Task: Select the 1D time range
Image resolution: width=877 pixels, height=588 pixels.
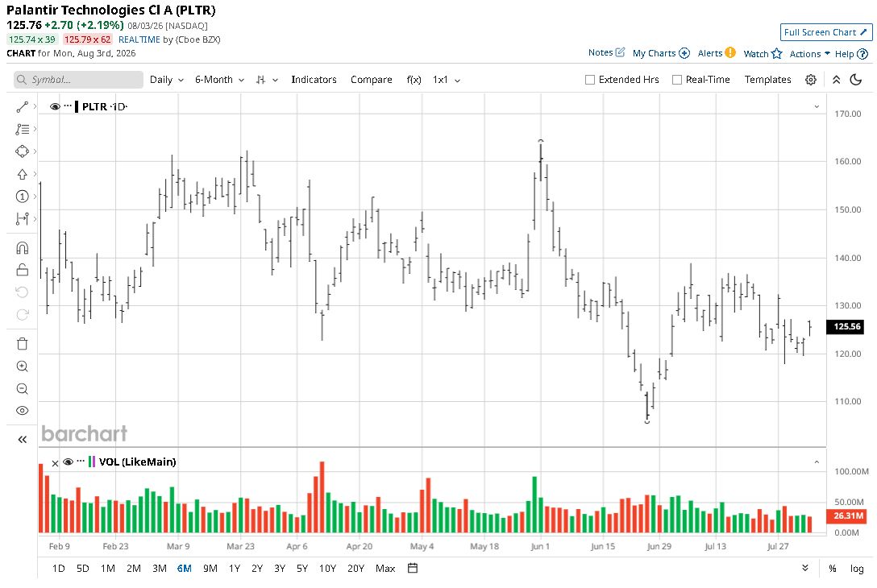Action: pyautogui.click(x=58, y=569)
